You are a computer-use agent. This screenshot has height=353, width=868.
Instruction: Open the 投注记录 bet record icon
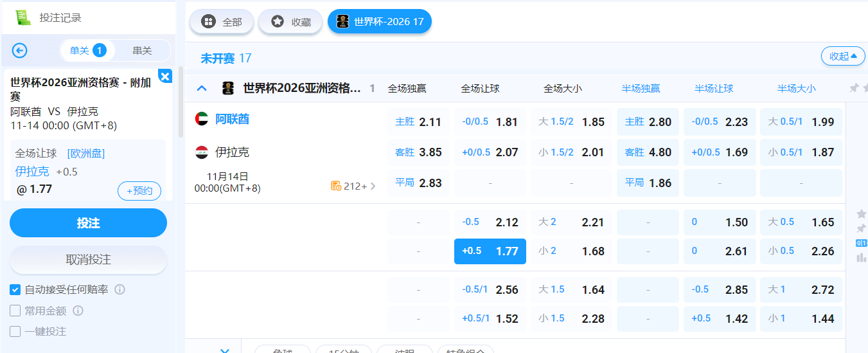(23, 17)
